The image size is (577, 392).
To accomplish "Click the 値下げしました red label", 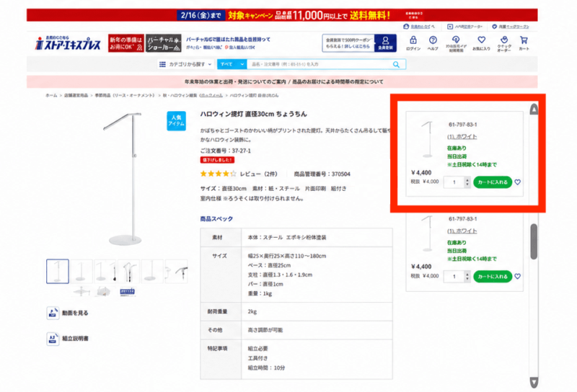I will click(x=217, y=160).
